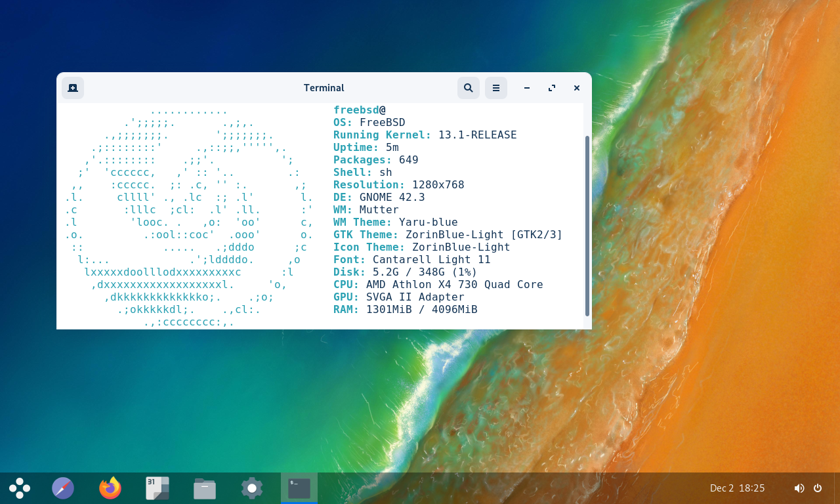Open the Files manager from taskbar
Viewport: 840px width, 504px height.
[205, 488]
